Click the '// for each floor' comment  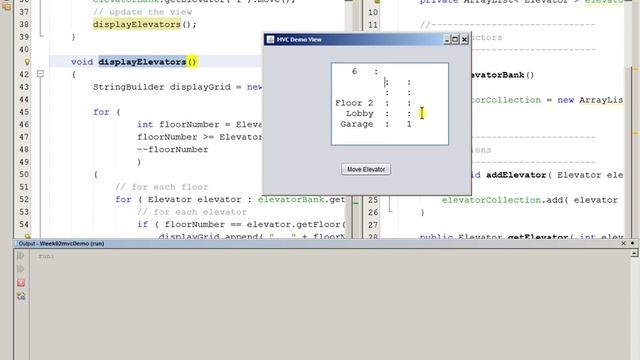click(162, 187)
